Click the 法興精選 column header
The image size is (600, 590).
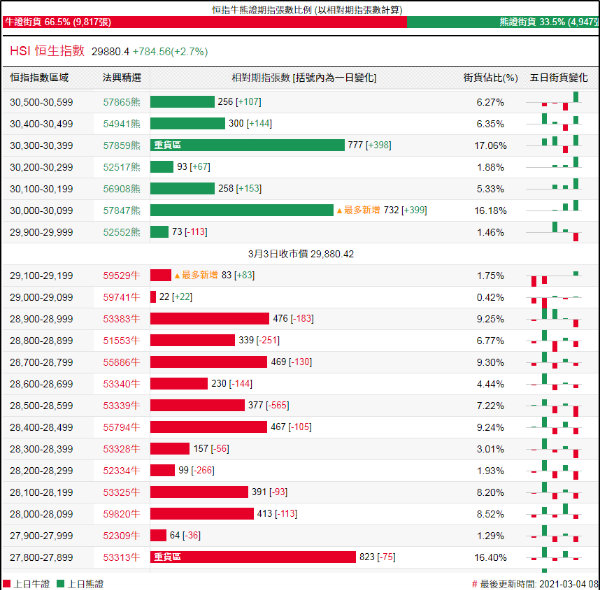122,78
